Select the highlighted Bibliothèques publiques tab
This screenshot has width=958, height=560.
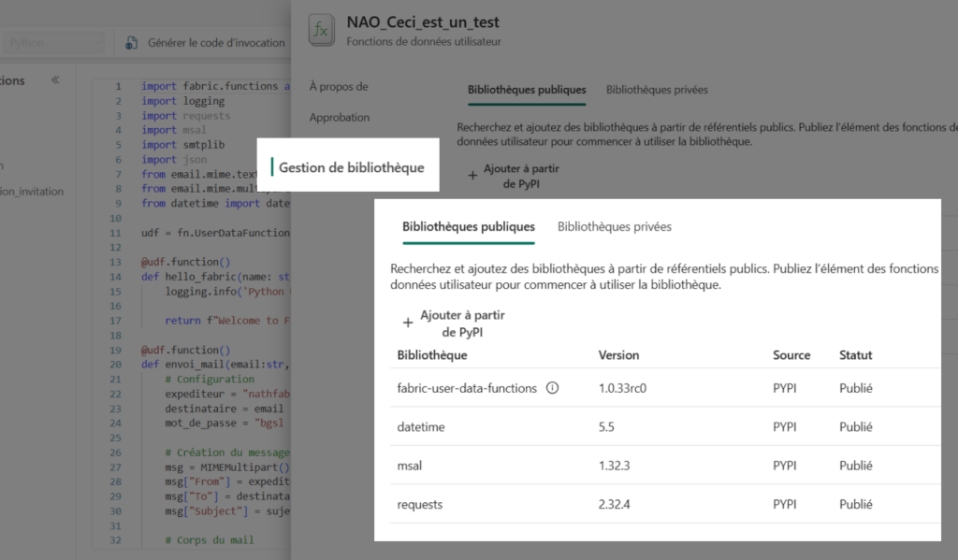point(468,226)
